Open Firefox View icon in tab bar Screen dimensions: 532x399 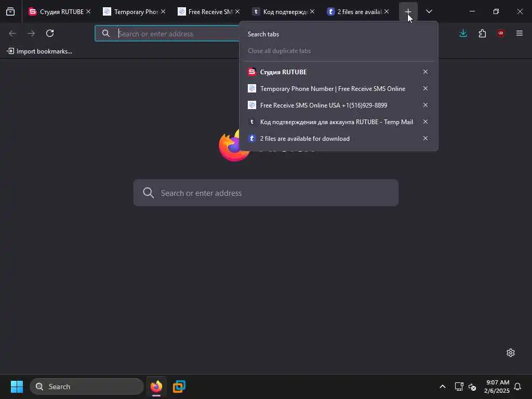click(x=10, y=11)
